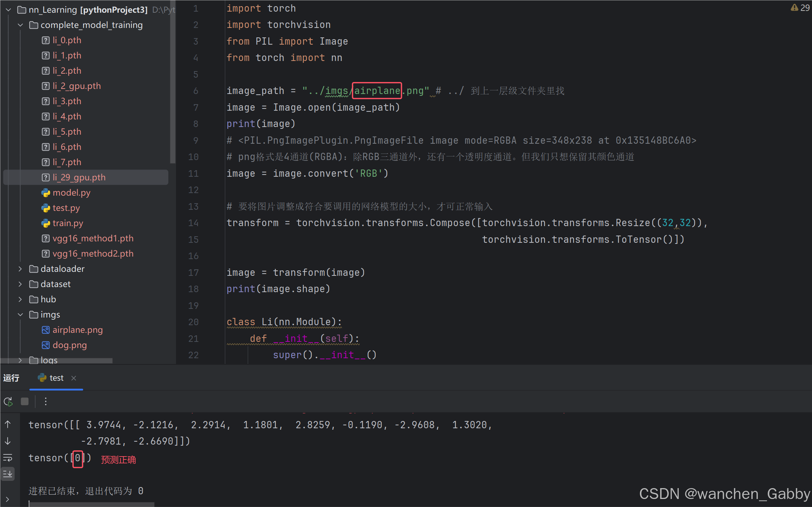Select vgg16_method1.pth file
Viewport: 812px width, 507px height.
pos(93,238)
